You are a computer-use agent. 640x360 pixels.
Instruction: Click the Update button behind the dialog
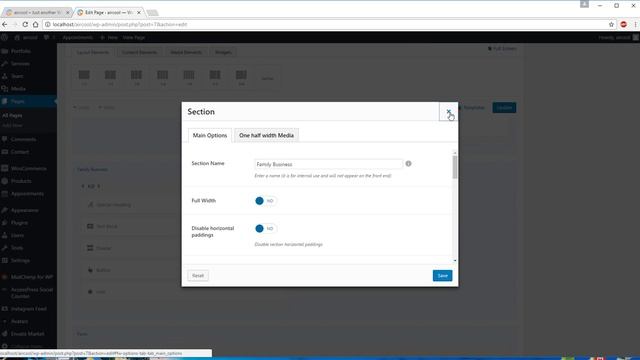point(504,108)
